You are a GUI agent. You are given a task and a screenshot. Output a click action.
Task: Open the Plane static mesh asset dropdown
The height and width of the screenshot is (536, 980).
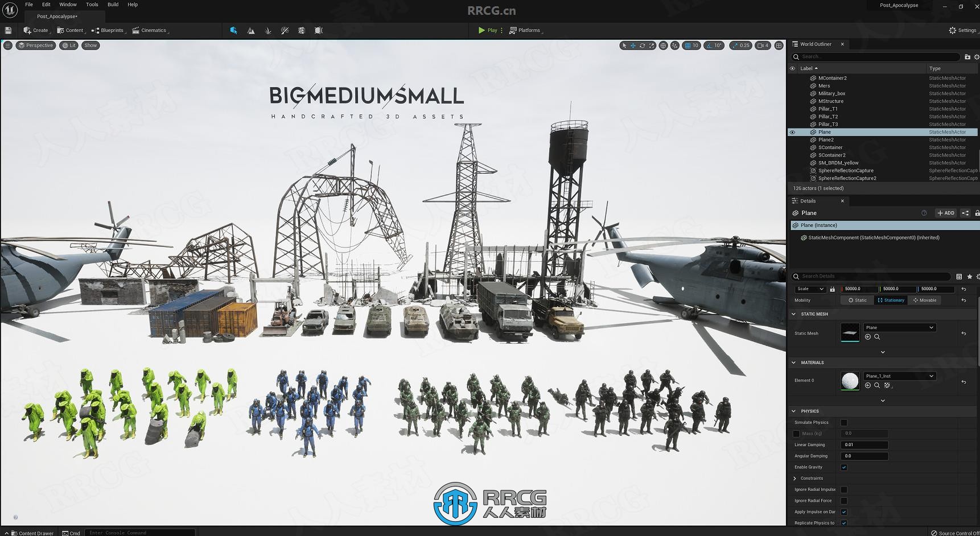(x=899, y=328)
